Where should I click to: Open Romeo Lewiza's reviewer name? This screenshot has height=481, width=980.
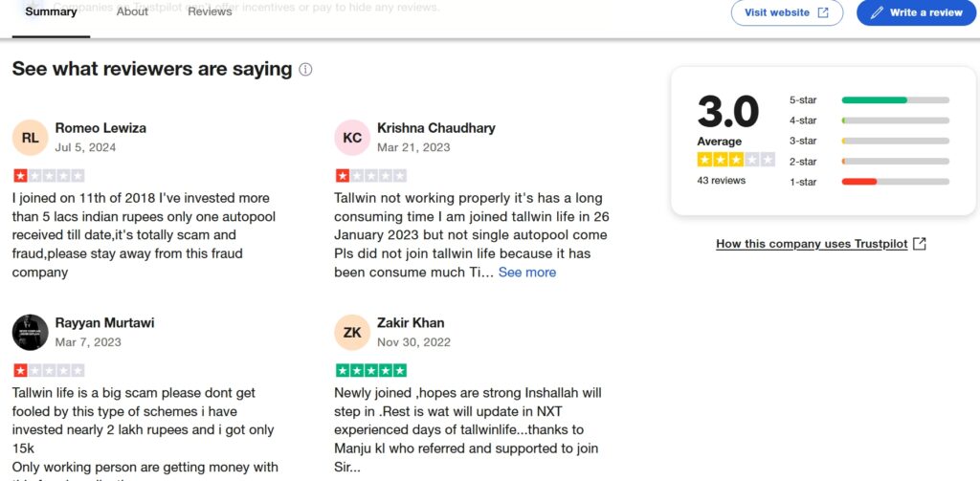coord(100,128)
